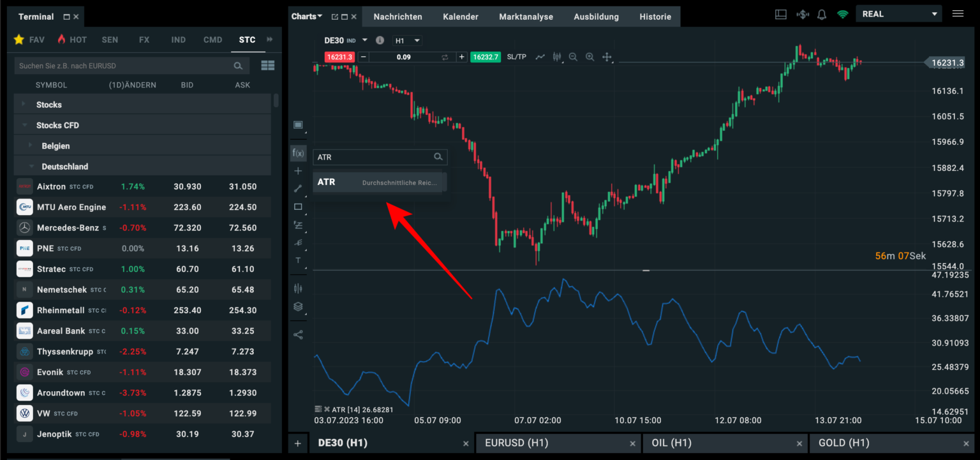The width and height of the screenshot is (980, 460).
Task: Open the layers tool in chart sidebar
Action: tap(298, 306)
